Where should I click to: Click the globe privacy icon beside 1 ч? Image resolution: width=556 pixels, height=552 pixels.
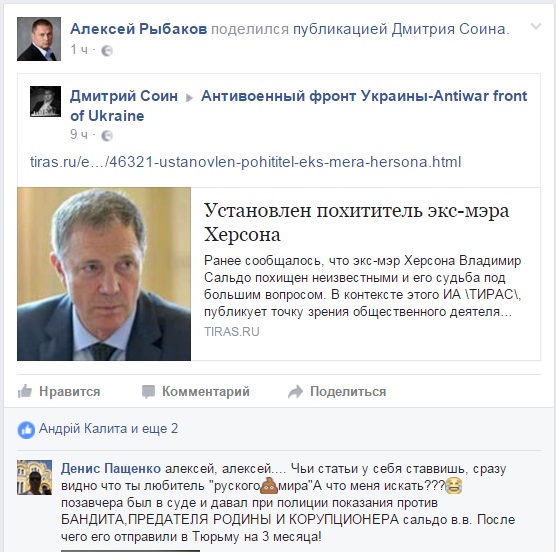click(107, 51)
